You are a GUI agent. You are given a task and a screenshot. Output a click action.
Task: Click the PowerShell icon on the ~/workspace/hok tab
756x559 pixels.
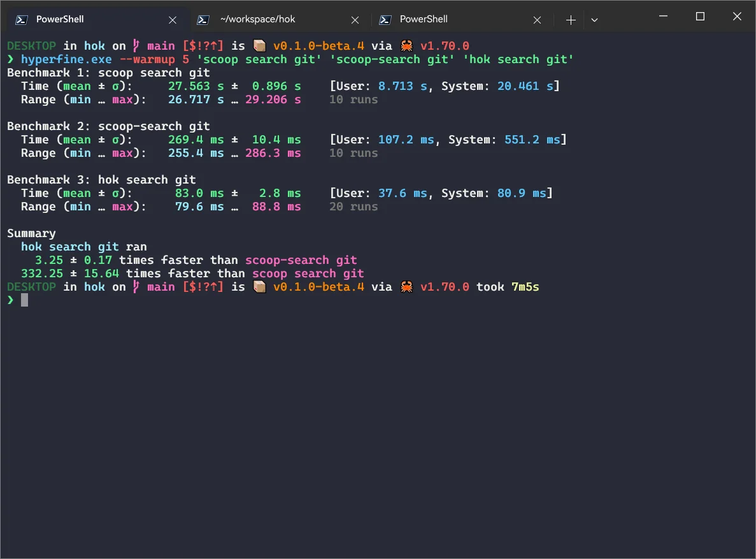point(203,20)
